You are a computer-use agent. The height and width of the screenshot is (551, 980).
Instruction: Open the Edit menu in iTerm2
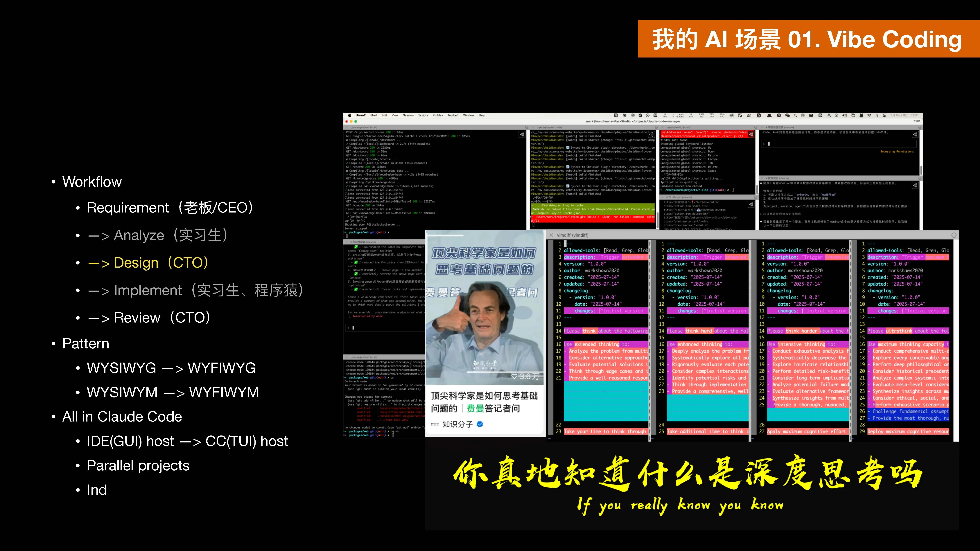pos(384,115)
